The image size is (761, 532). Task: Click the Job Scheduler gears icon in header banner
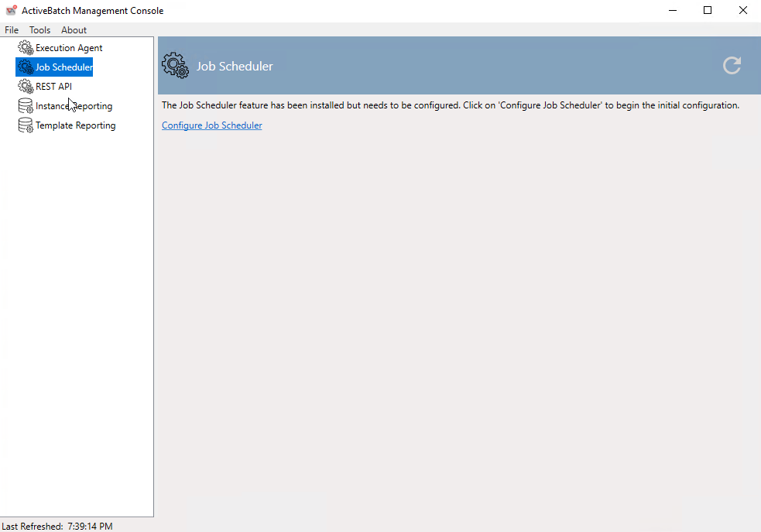pyautogui.click(x=175, y=66)
